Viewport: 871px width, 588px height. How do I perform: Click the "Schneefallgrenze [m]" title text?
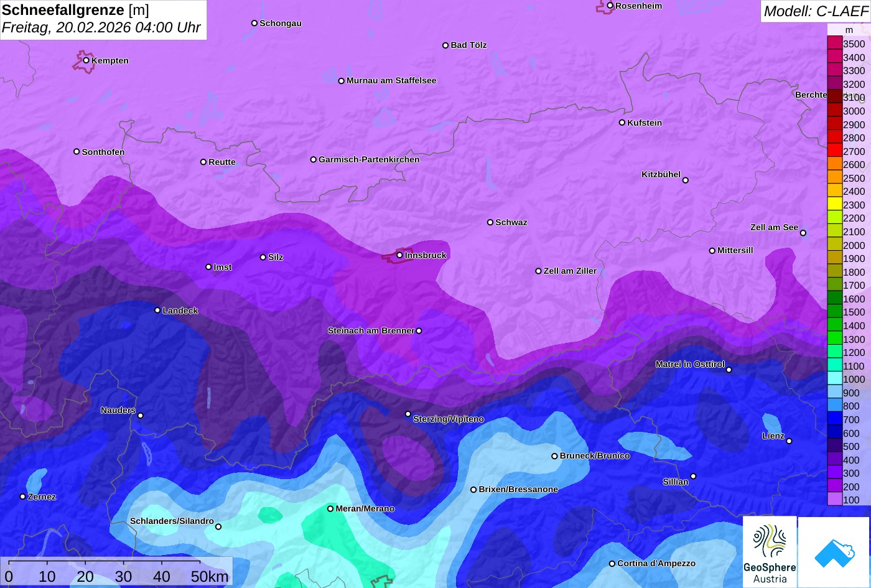[x=75, y=10]
